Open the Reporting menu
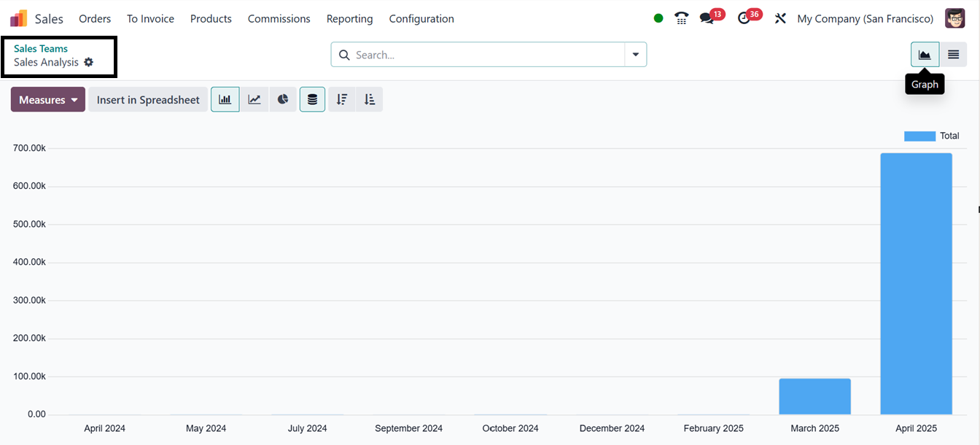The height and width of the screenshot is (445, 980). pos(349,19)
